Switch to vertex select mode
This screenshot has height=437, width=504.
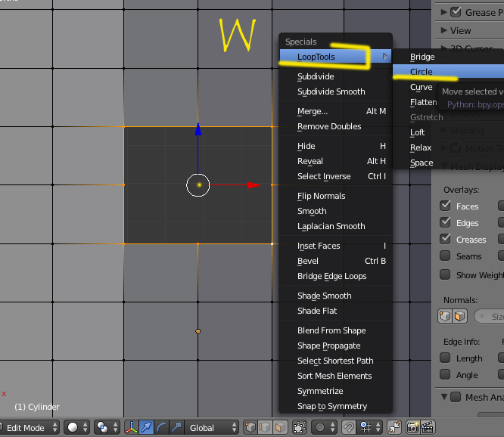click(250, 427)
